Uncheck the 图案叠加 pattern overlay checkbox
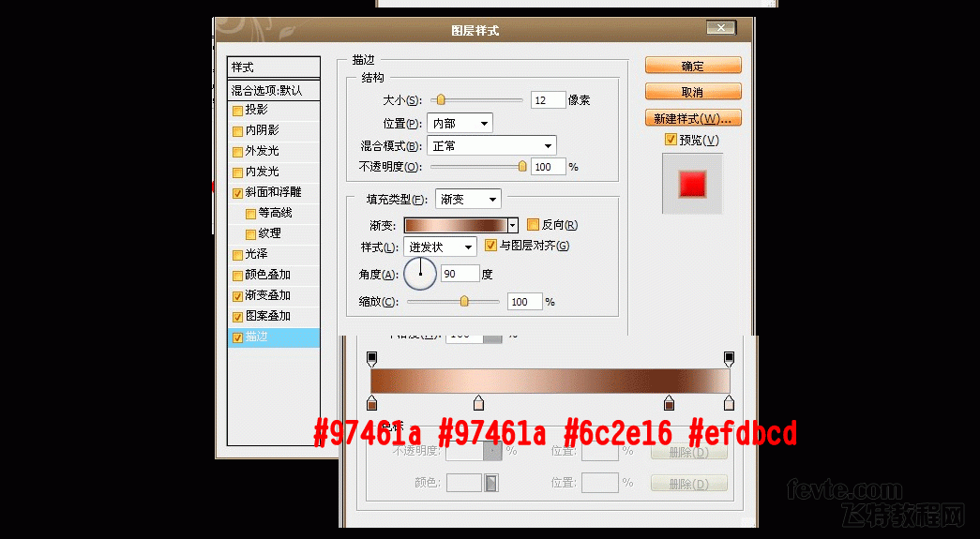The width and height of the screenshot is (980, 539). coord(237,317)
